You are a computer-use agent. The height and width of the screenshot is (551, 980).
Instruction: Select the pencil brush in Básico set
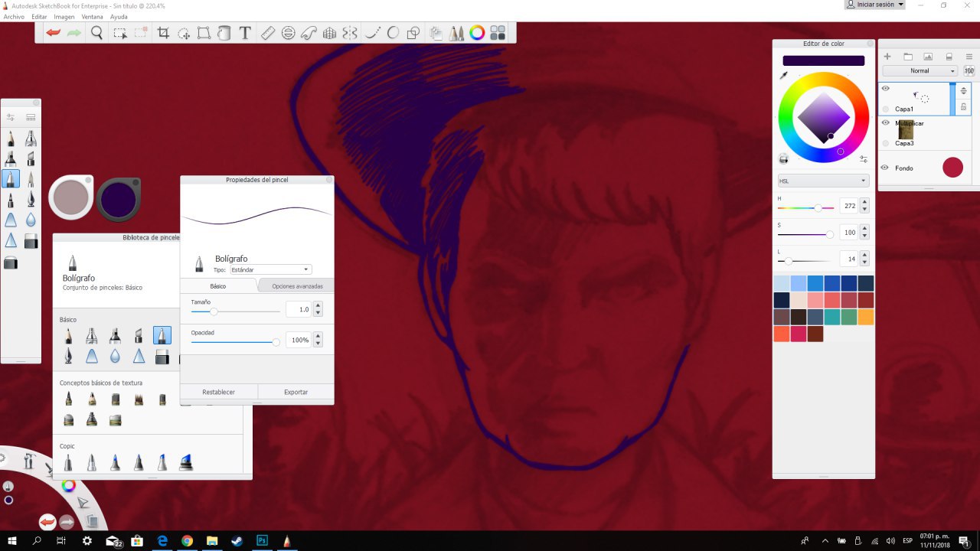pyautogui.click(x=68, y=335)
